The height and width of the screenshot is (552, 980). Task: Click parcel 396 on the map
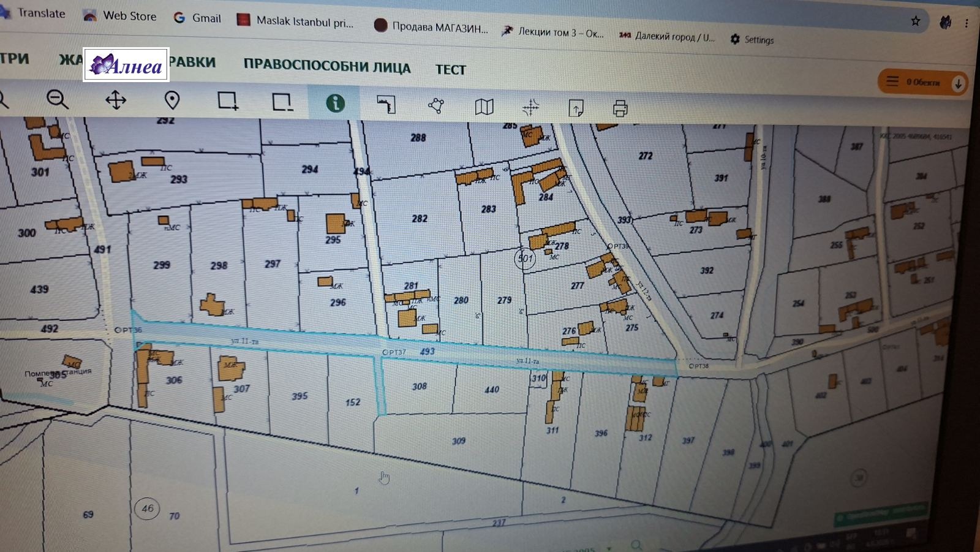click(x=601, y=433)
